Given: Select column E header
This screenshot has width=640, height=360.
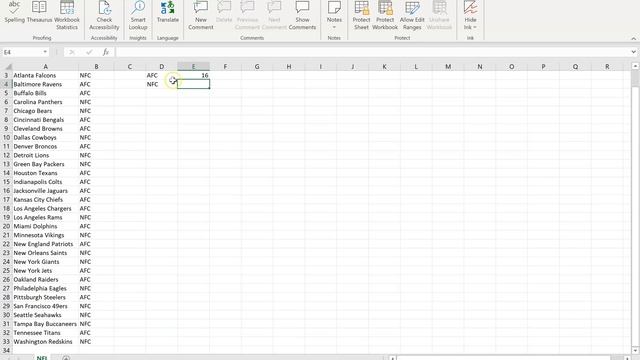Looking at the screenshot, I should (193, 67).
